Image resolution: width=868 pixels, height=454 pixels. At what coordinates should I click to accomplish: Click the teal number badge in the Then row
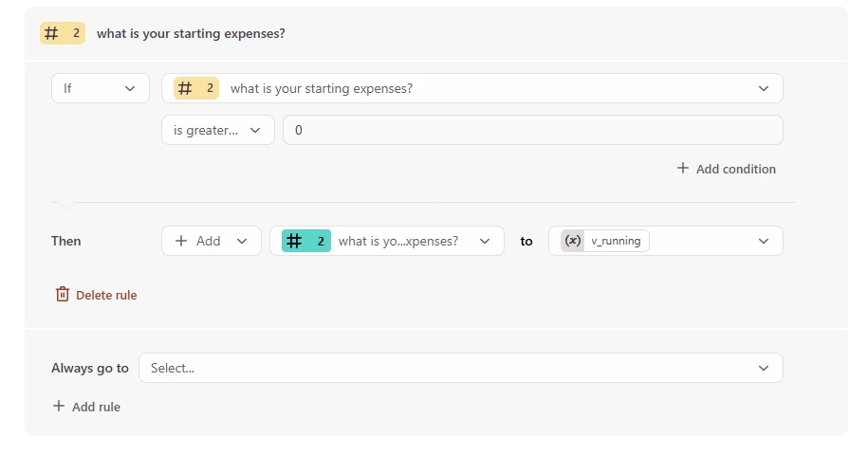pyautogui.click(x=306, y=241)
